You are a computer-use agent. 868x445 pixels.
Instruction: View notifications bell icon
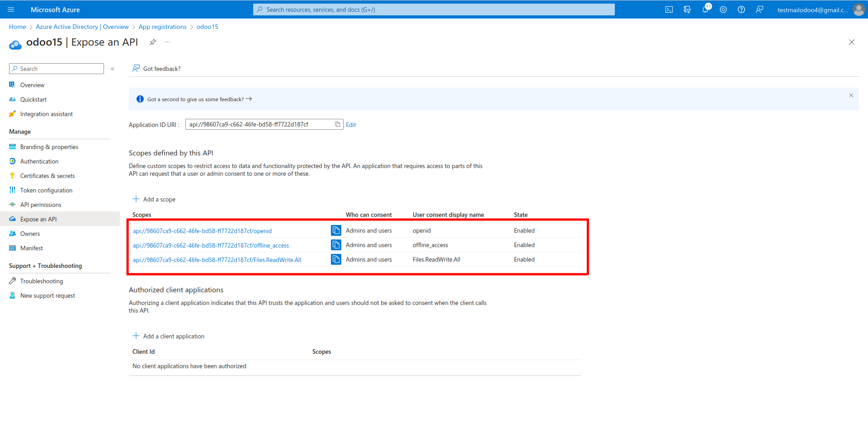pos(705,9)
